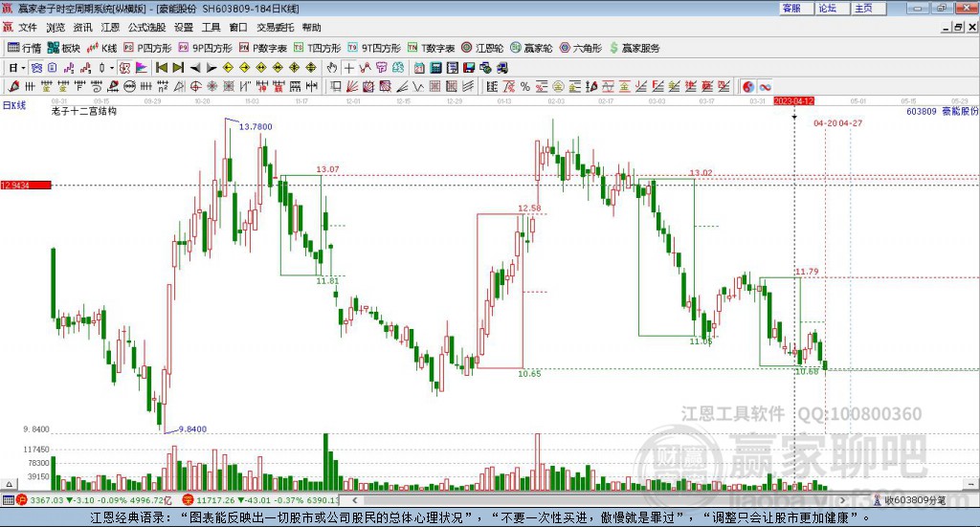Open the P四方形 tool
980x527 pixels.
click(x=147, y=48)
